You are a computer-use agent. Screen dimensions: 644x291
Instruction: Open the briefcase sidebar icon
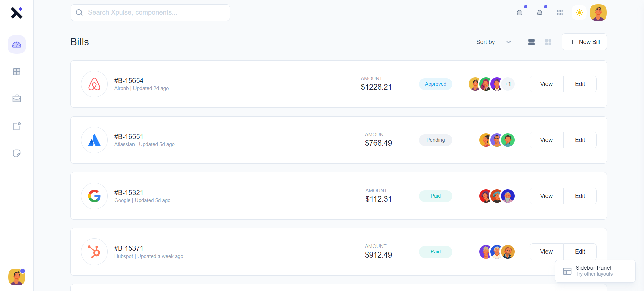point(17,99)
